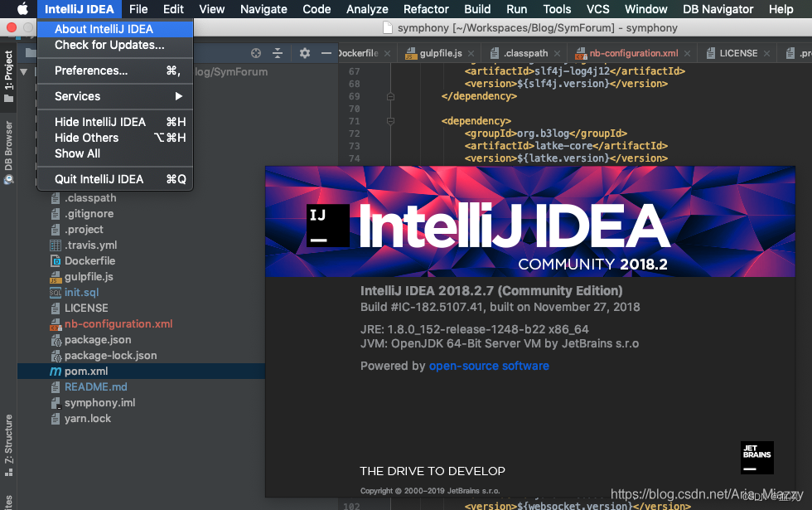Close the gulpfile.js editor tab
This screenshot has width=812, height=510.
pos(471,53)
